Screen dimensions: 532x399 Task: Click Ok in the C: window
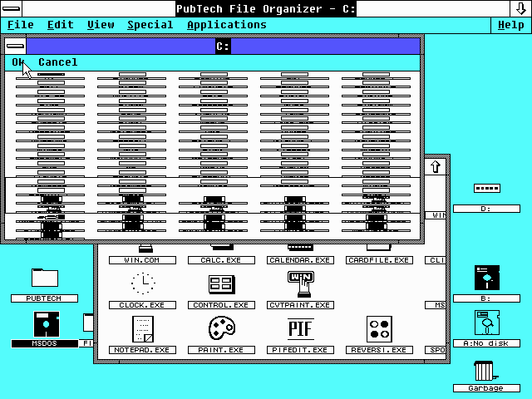coord(18,62)
